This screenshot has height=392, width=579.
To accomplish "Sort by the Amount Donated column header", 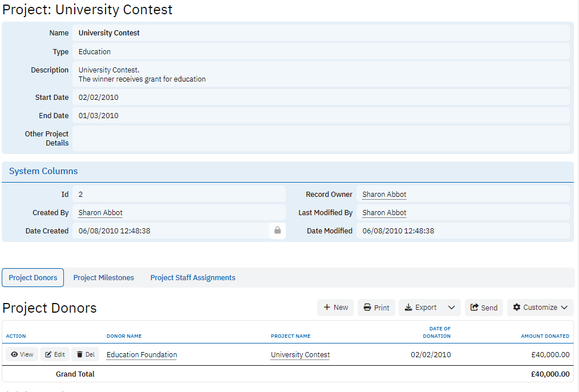I will point(545,336).
